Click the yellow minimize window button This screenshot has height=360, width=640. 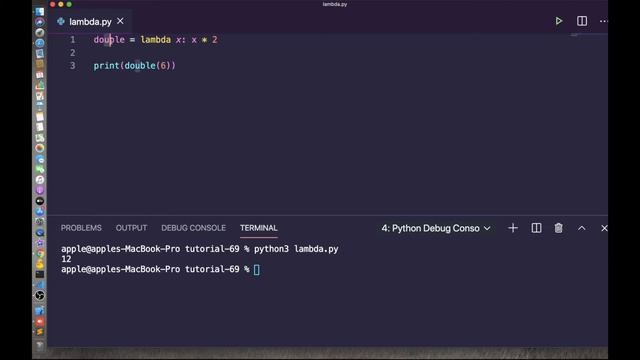(61, 4)
